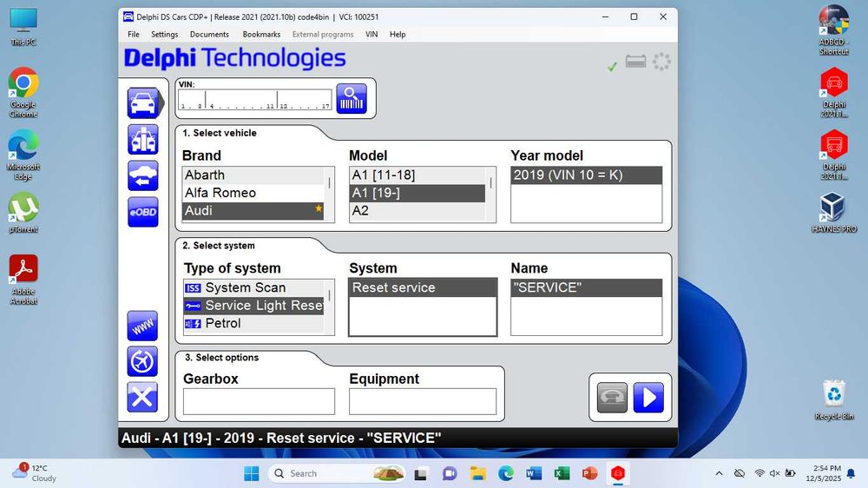868x488 pixels.
Task: Click the Equipment selection box
Action: [423, 401]
